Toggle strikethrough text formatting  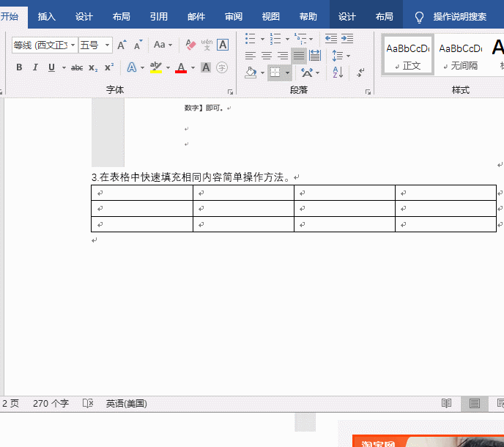77,67
